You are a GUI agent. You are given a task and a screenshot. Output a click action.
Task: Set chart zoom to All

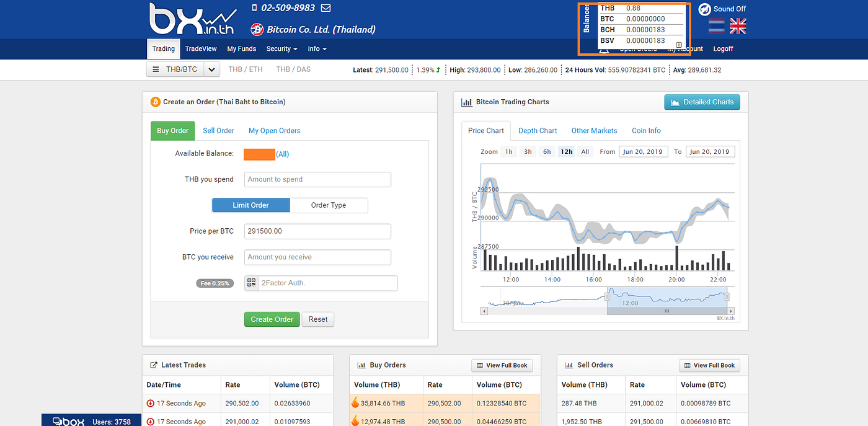pos(585,151)
